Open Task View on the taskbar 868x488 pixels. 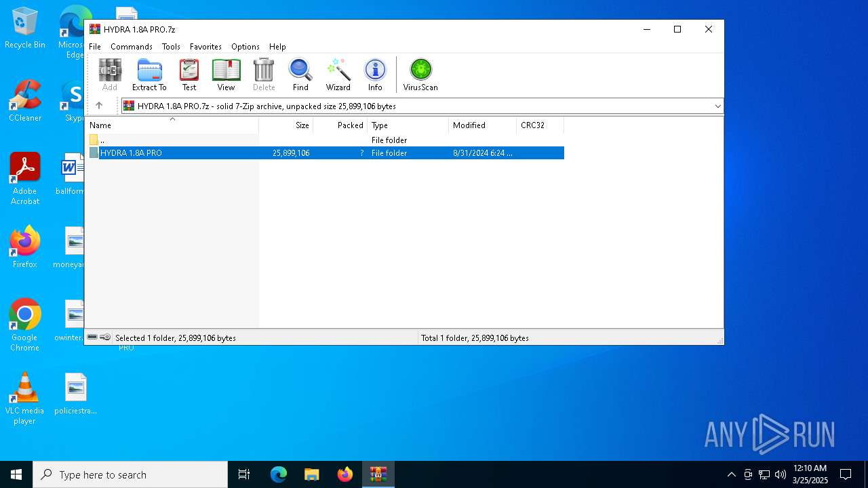(x=244, y=474)
